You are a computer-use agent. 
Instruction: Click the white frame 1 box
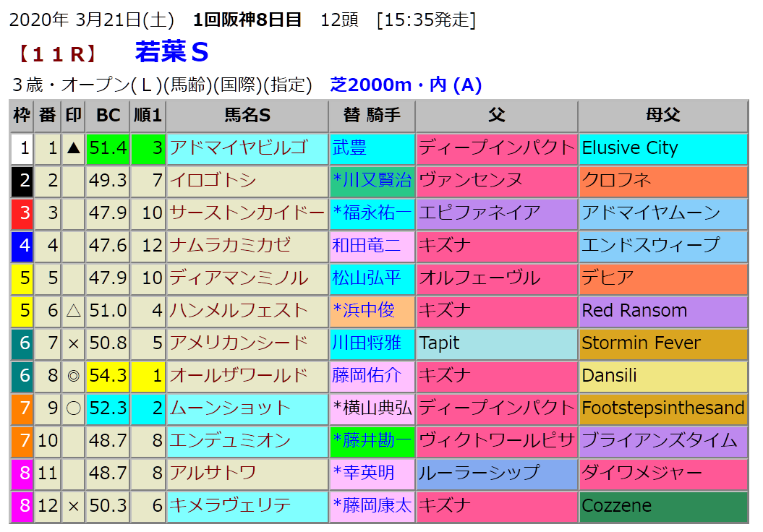click(x=22, y=148)
